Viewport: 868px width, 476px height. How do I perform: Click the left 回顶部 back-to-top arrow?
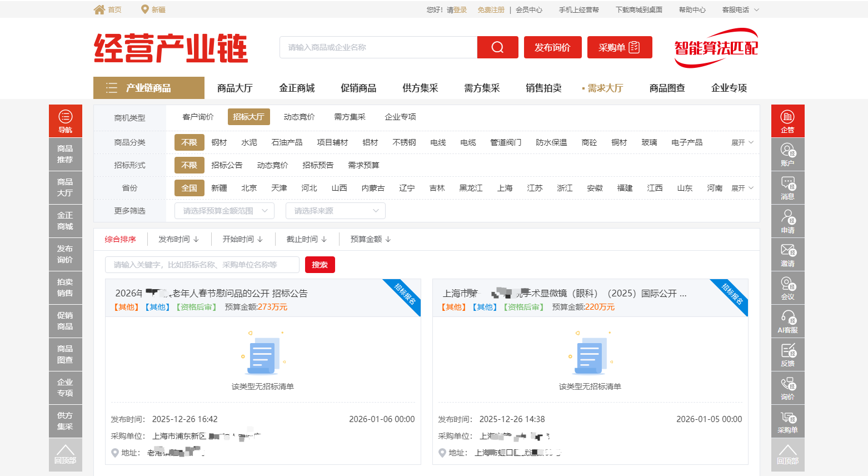click(66, 454)
